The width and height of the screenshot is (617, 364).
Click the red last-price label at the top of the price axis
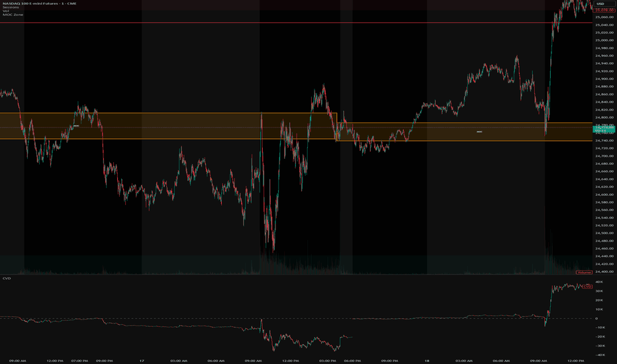point(604,10)
